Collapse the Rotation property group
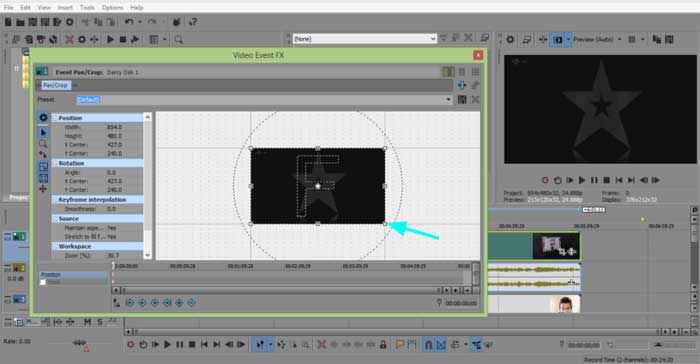This screenshot has width=700, height=364. [55, 163]
